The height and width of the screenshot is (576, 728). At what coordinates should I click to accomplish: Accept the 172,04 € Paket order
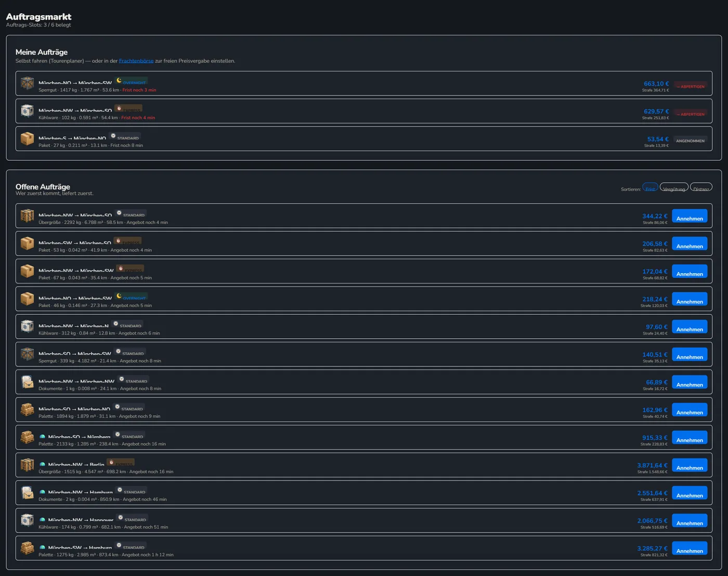point(690,272)
